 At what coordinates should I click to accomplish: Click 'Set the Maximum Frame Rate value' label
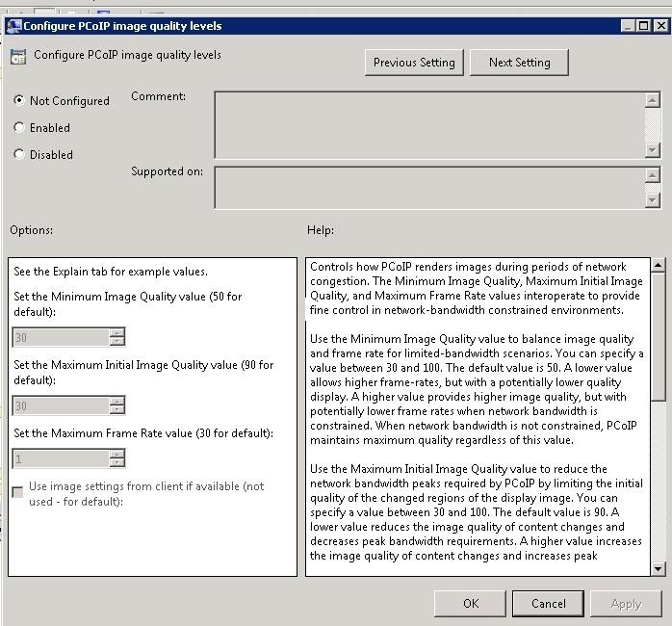tap(143, 433)
